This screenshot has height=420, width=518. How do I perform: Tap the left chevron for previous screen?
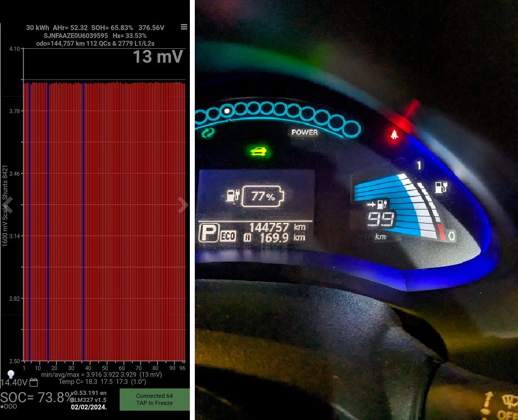[x=8, y=204]
